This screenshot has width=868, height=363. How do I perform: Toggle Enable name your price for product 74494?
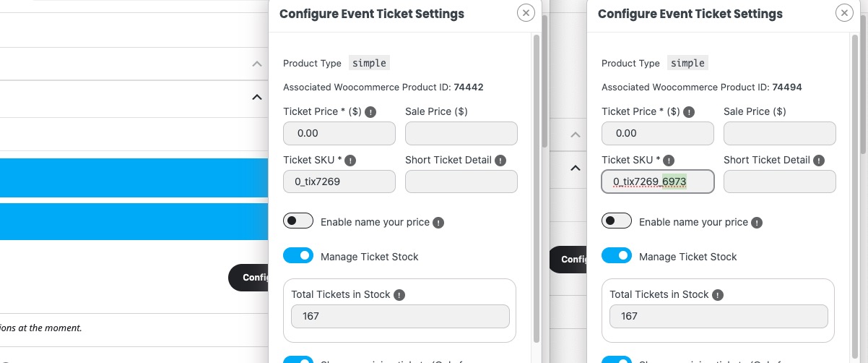[x=617, y=221]
